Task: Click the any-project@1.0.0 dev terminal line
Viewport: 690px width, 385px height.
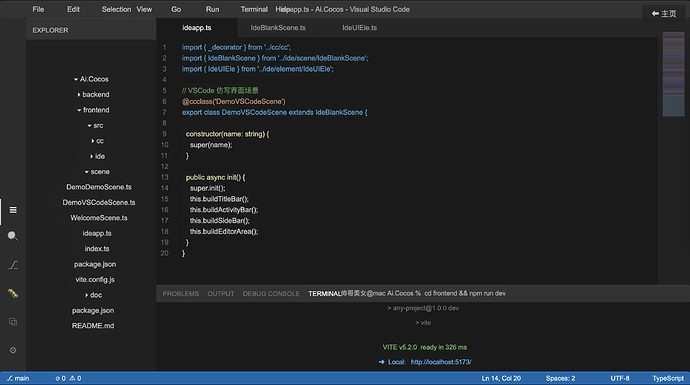Action: pyautogui.click(x=423, y=308)
